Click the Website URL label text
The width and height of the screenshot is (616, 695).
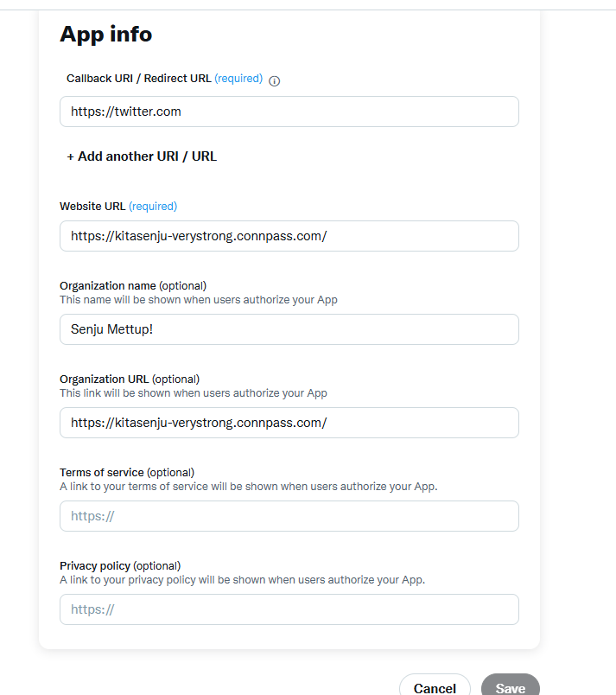coord(92,207)
